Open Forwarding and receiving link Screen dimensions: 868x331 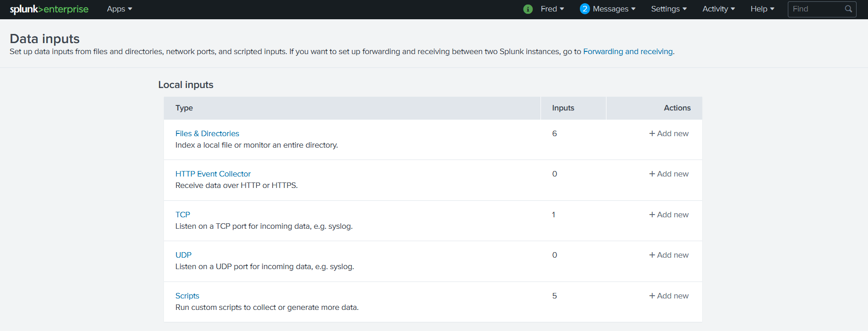(628, 51)
